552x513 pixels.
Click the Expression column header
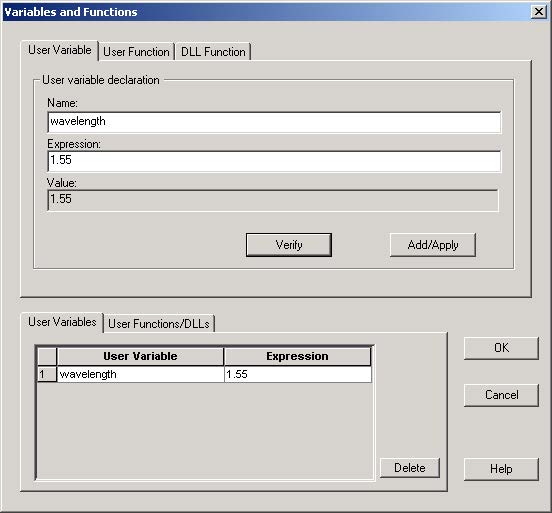click(x=297, y=356)
